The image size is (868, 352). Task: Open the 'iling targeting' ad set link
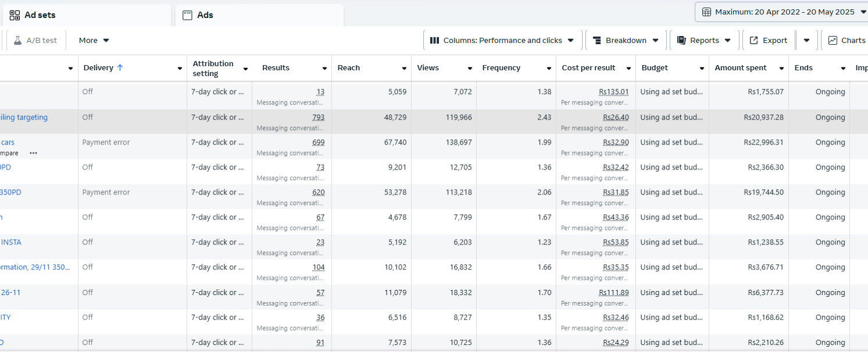click(24, 117)
